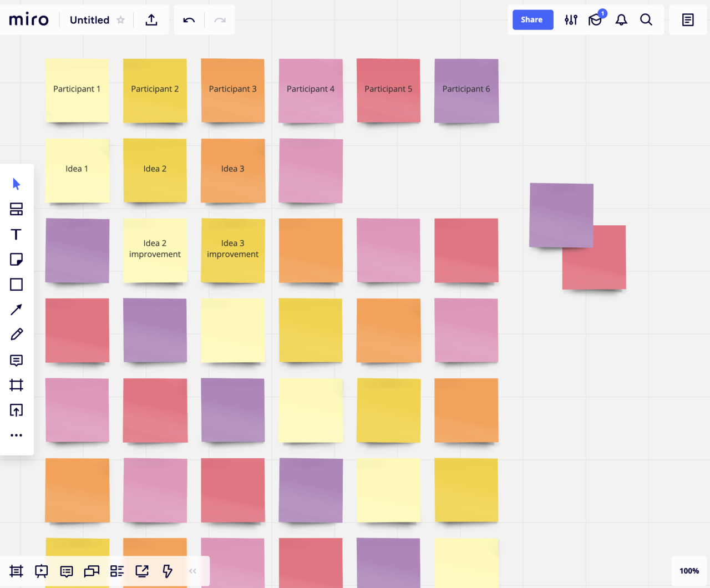The width and height of the screenshot is (710, 588).
Task: Open the board title Untitled
Action: [x=89, y=20]
